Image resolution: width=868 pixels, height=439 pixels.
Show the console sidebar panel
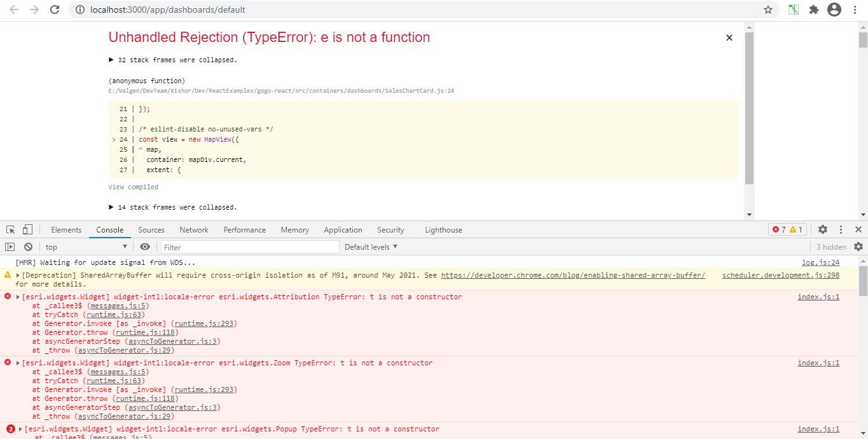10,247
